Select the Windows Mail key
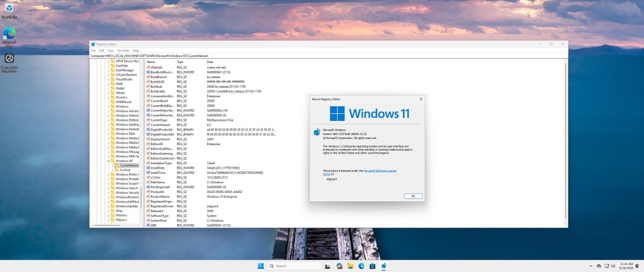644x272 pixels. pyautogui.click(x=125, y=133)
